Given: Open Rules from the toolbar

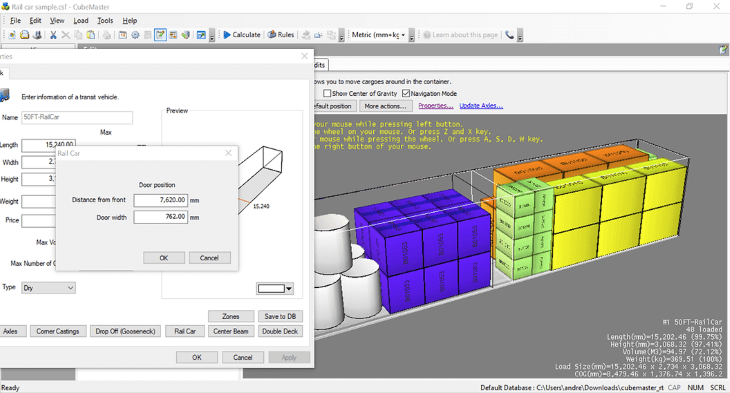Looking at the screenshot, I should point(281,35).
